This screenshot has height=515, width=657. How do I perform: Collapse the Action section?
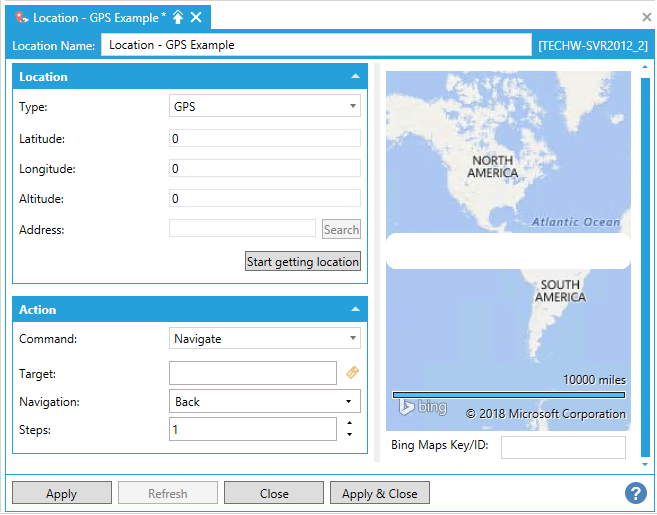click(x=355, y=310)
